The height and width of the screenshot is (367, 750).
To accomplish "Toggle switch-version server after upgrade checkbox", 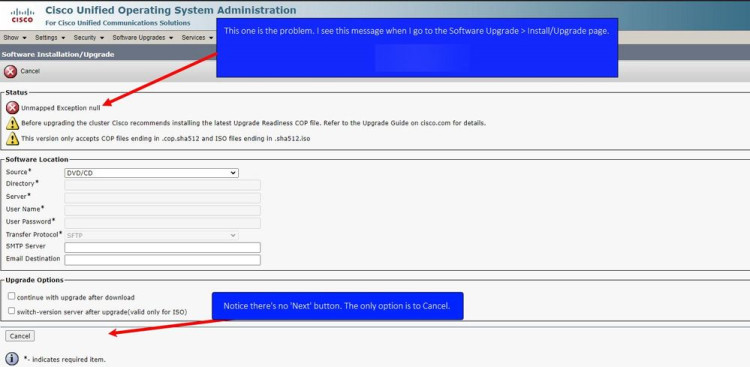I will click(x=11, y=311).
